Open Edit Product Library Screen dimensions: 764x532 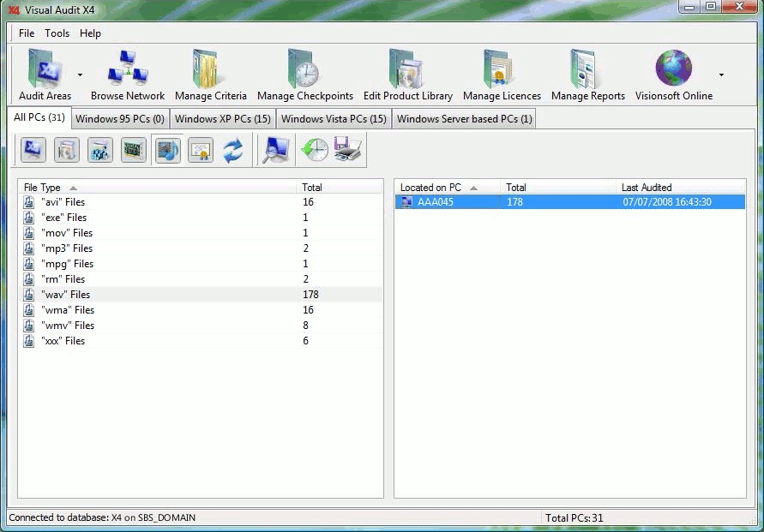pyautogui.click(x=408, y=75)
